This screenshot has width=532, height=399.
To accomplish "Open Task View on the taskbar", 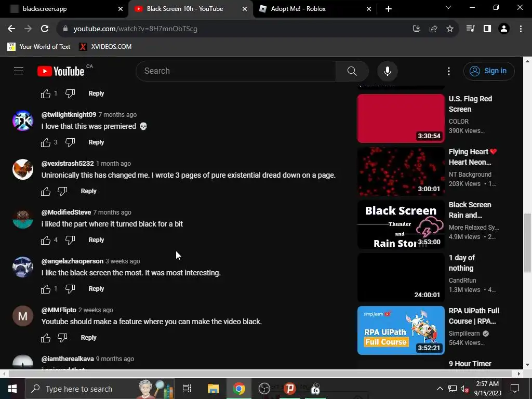I will [187, 389].
